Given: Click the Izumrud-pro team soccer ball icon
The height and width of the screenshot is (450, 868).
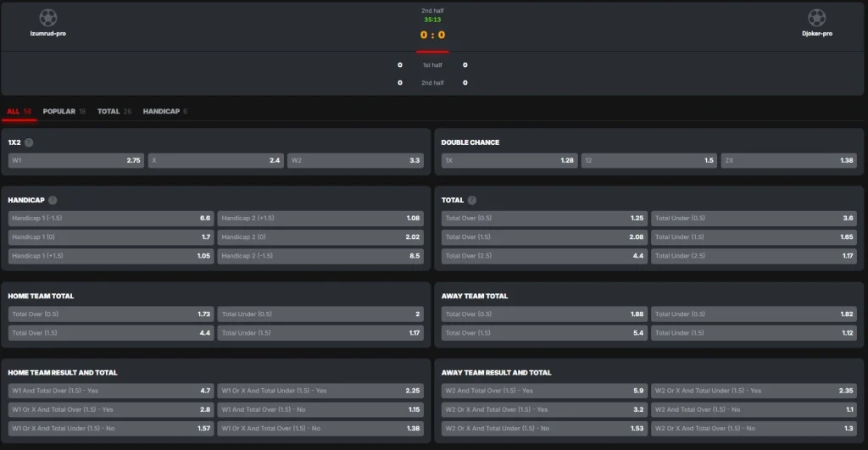Looking at the screenshot, I should tap(47, 18).
